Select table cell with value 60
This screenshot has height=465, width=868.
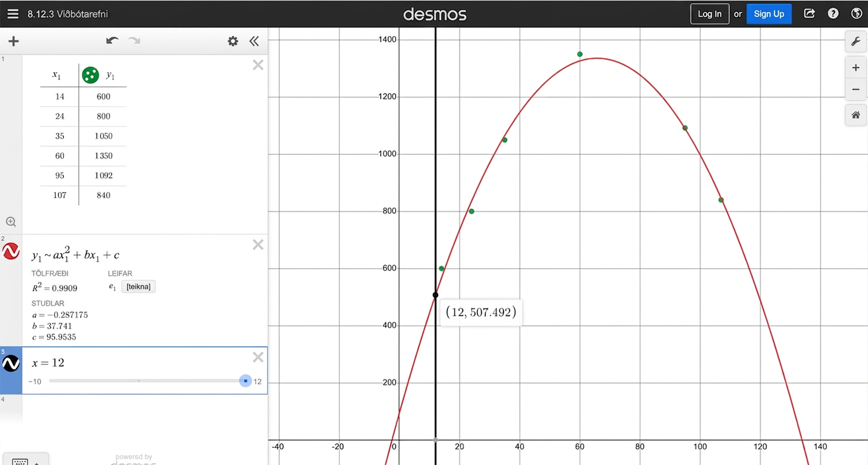(60, 156)
